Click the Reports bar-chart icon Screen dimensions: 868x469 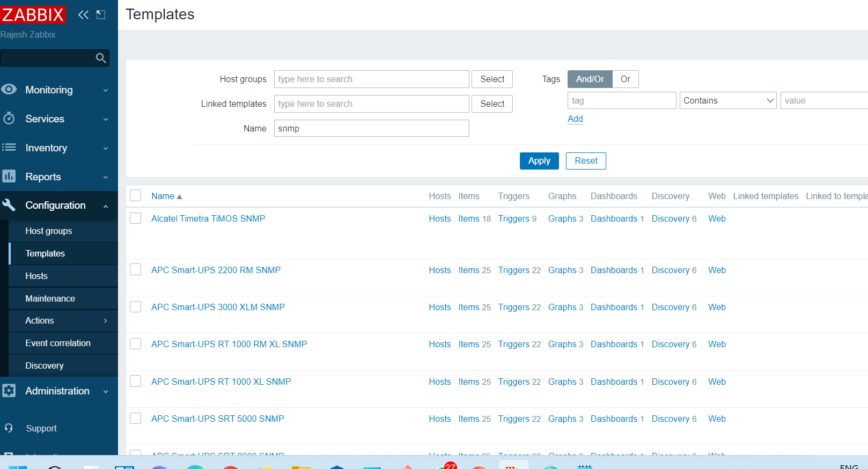coord(9,176)
